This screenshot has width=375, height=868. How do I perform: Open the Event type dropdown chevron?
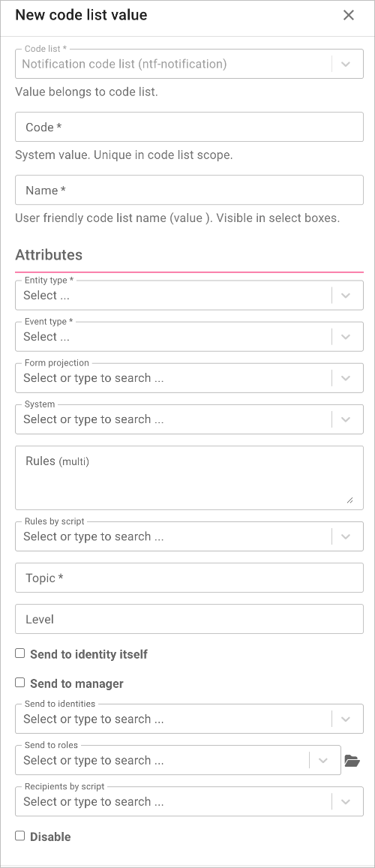coord(346,337)
